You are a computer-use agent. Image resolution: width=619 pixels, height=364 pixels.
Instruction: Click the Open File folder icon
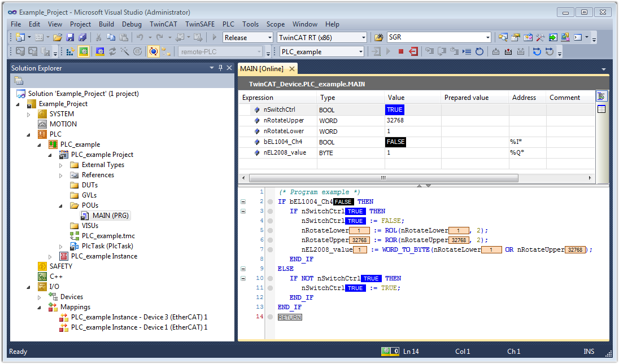pos(58,38)
